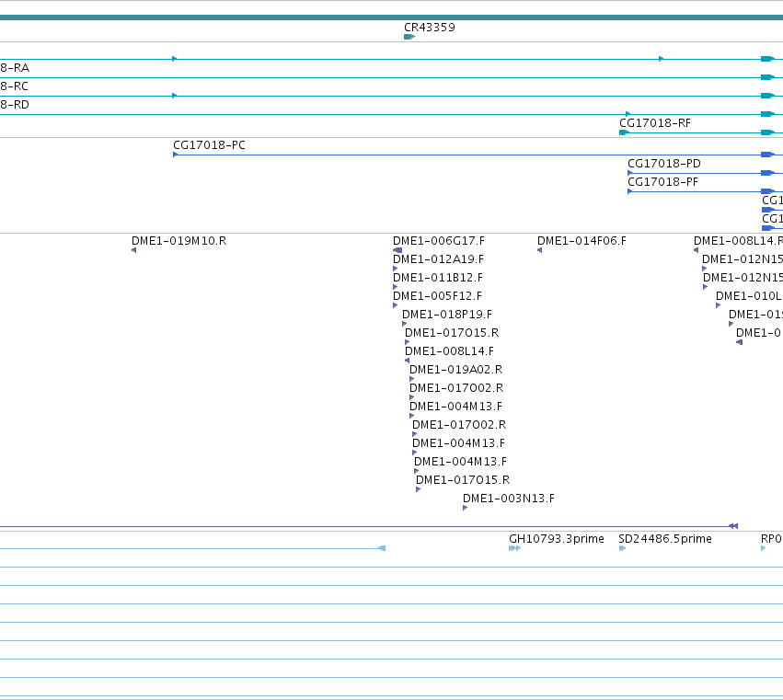This screenshot has width=783, height=700.
Task: Click the DME1-019M10.R label
Action: coord(178,241)
